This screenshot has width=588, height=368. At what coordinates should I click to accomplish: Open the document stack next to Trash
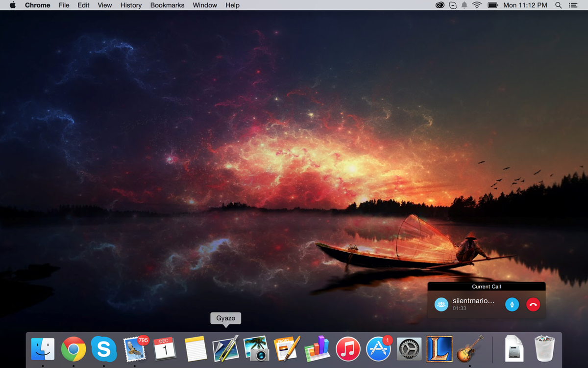pos(514,349)
